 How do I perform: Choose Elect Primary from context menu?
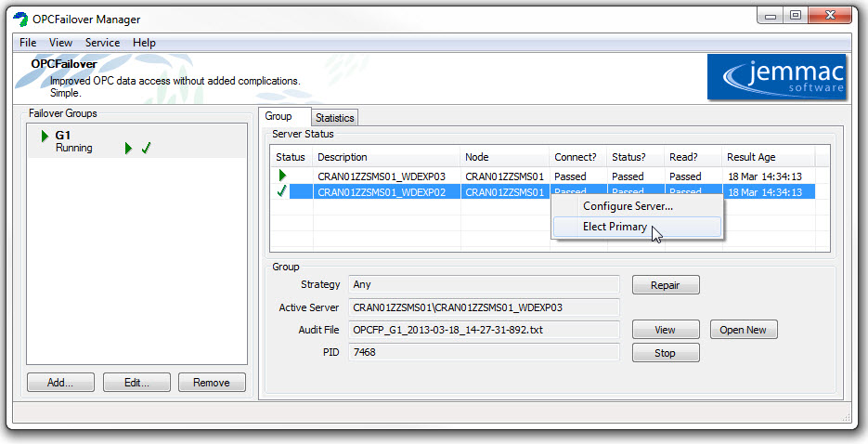tap(637, 227)
